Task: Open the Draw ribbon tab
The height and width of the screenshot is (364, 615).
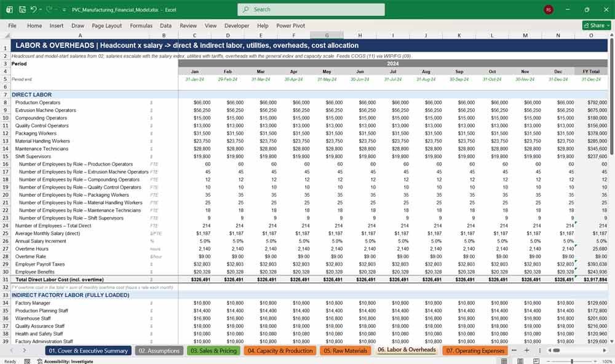Action: click(77, 25)
